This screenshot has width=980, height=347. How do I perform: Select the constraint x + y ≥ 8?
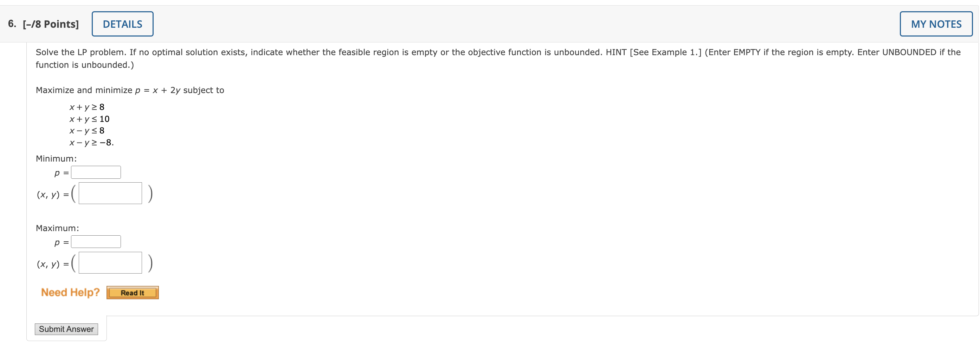tap(86, 107)
